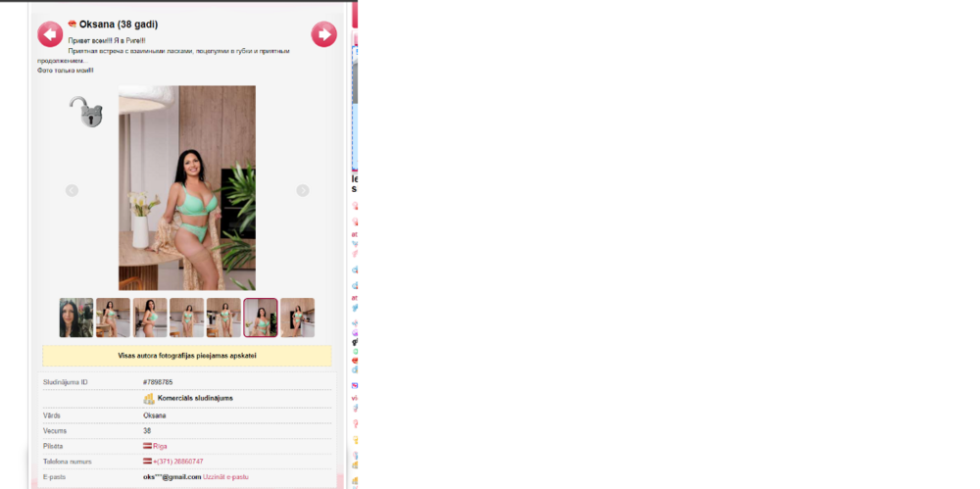Select the last thumbnail in the gallery strip
This screenshot has width=980, height=489.
tap(297, 318)
